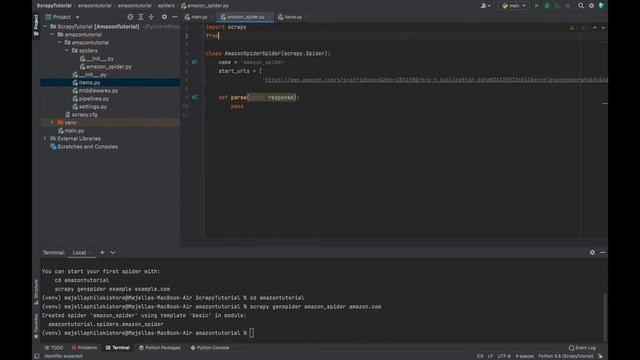Click the greyed-out Stop icon
This screenshot has width=640, height=360.
[x=568, y=6]
